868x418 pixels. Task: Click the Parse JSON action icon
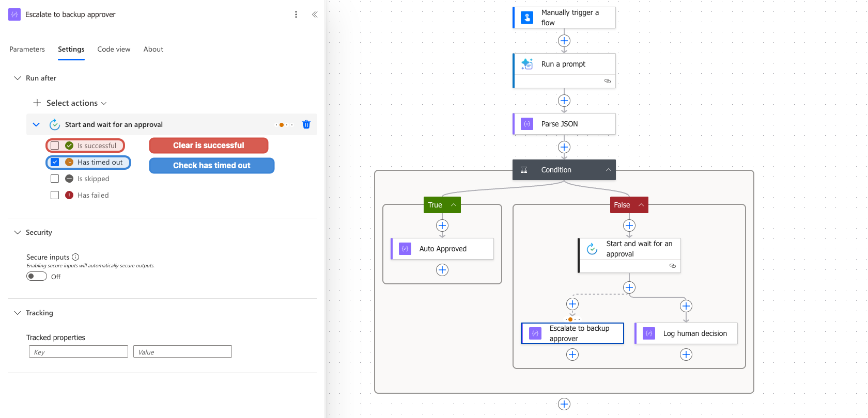point(527,124)
